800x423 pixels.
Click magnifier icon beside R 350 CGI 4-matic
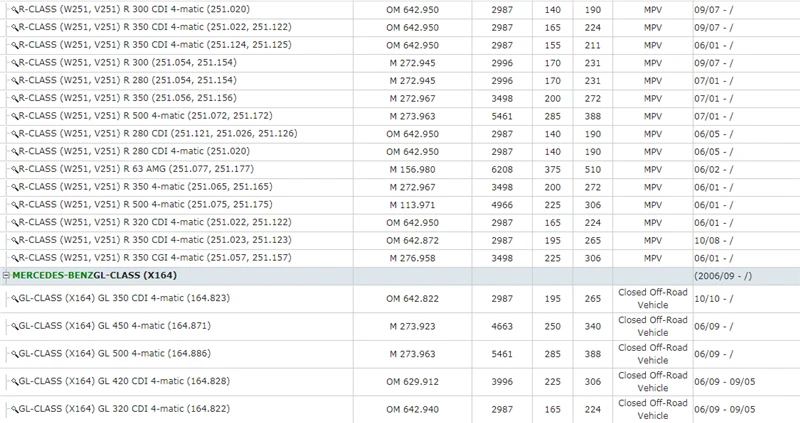click(14, 258)
